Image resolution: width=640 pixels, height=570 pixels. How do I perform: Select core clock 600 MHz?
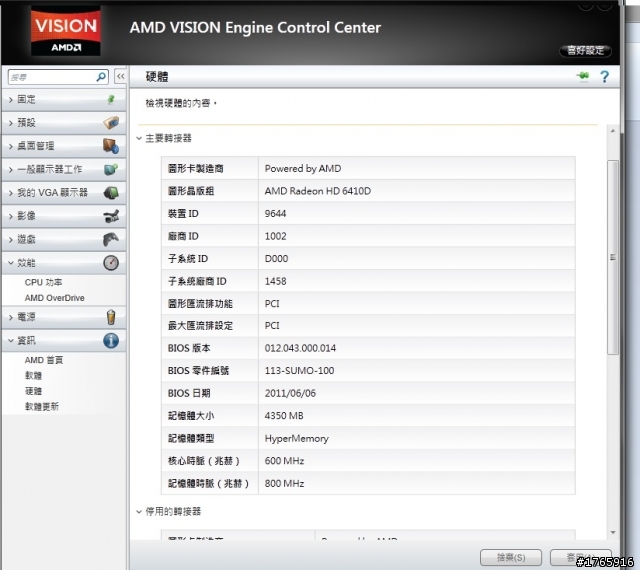284,461
